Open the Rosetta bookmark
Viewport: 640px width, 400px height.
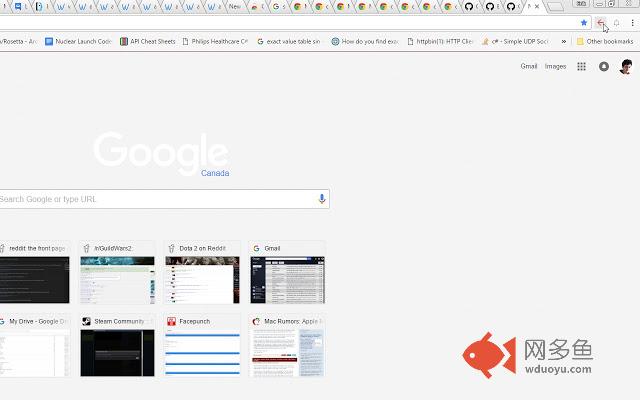click(18, 41)
